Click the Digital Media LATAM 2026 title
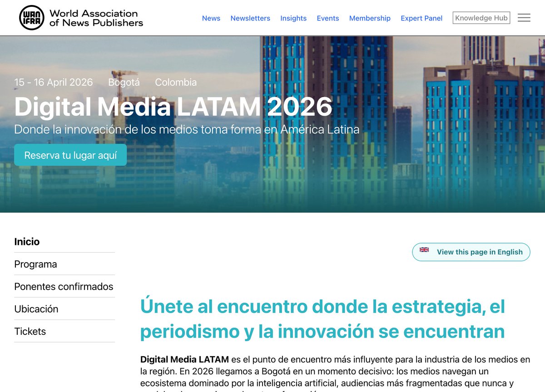Image resolution: width=545 pixels, height=392 pixels. click(173, 107)
